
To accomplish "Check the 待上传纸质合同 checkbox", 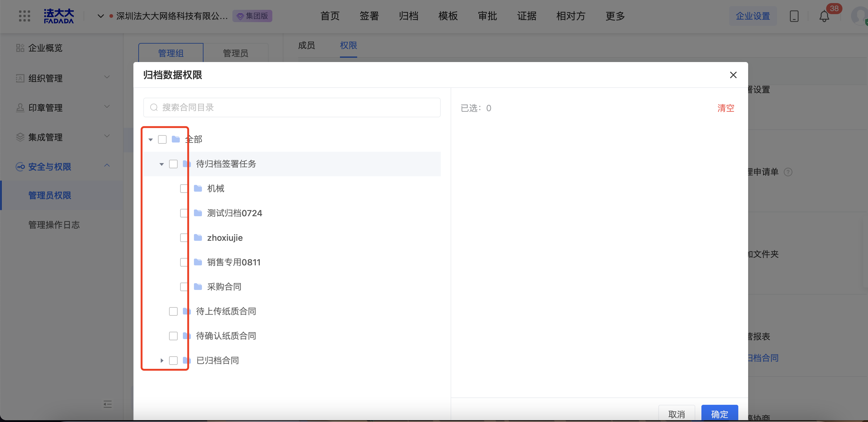I will pos(174,311).
